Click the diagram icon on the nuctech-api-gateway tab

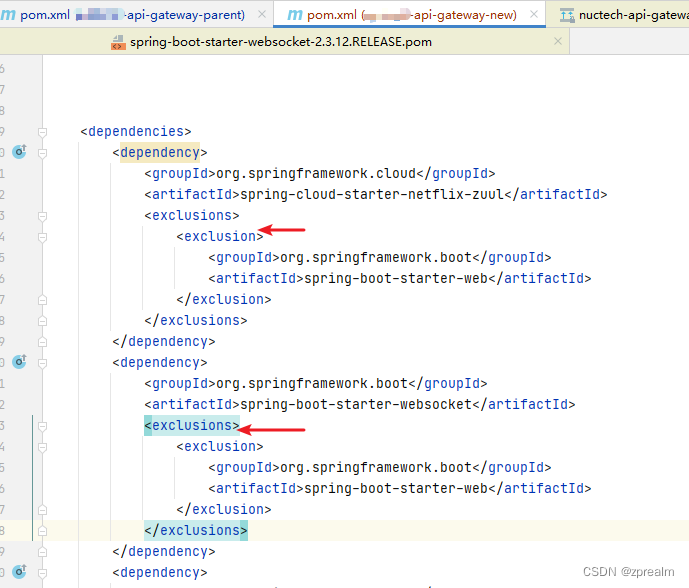tap(567, 15)
